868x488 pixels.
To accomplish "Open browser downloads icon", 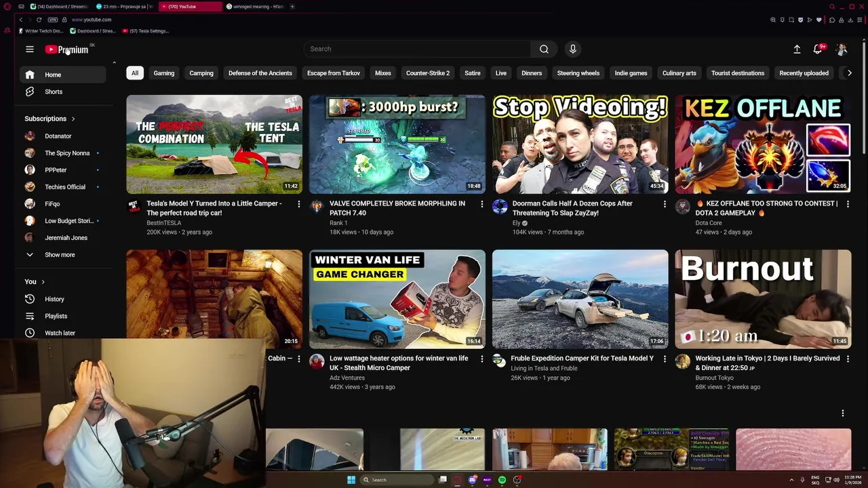I will coord(850,20).
